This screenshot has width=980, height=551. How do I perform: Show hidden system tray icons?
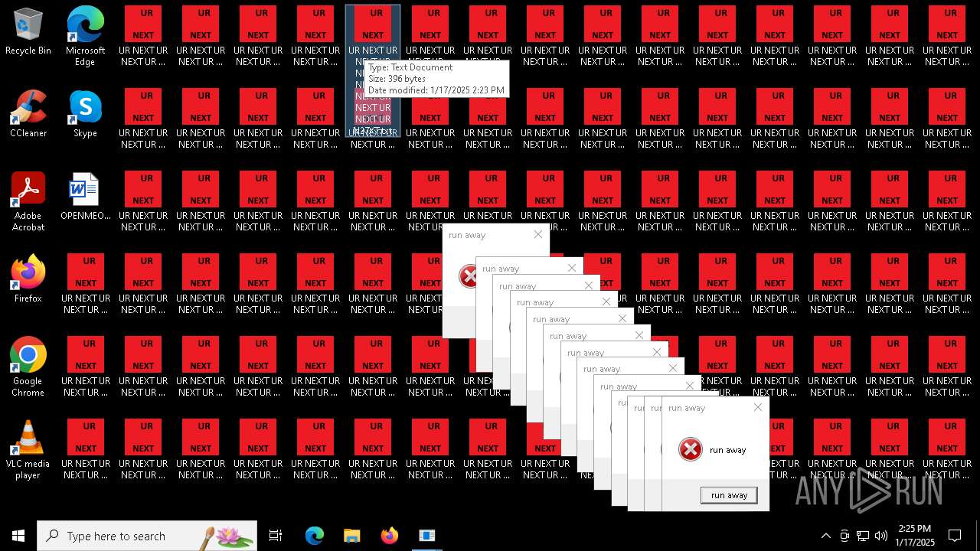coord(825,536)
